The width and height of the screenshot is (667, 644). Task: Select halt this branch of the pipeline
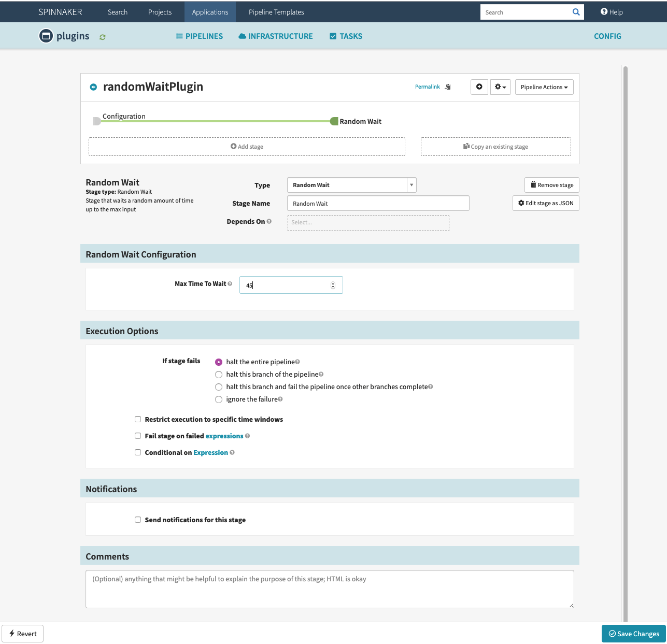point(219,375)
